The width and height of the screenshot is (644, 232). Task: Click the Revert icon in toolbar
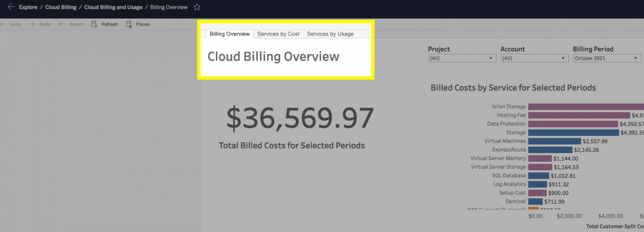pyautogui.click(x=62, y=24)
